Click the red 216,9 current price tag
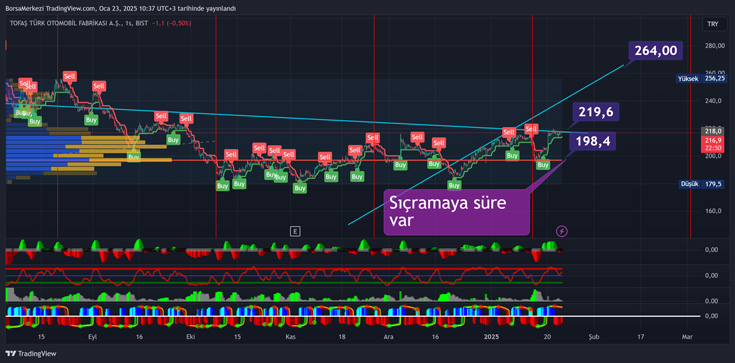The height and width of the screenshot is (363, 735). coord(713,140)
